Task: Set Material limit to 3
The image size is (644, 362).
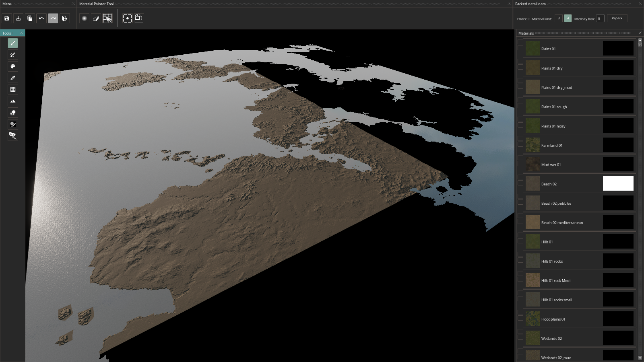Action: click(x=558, y=18)
